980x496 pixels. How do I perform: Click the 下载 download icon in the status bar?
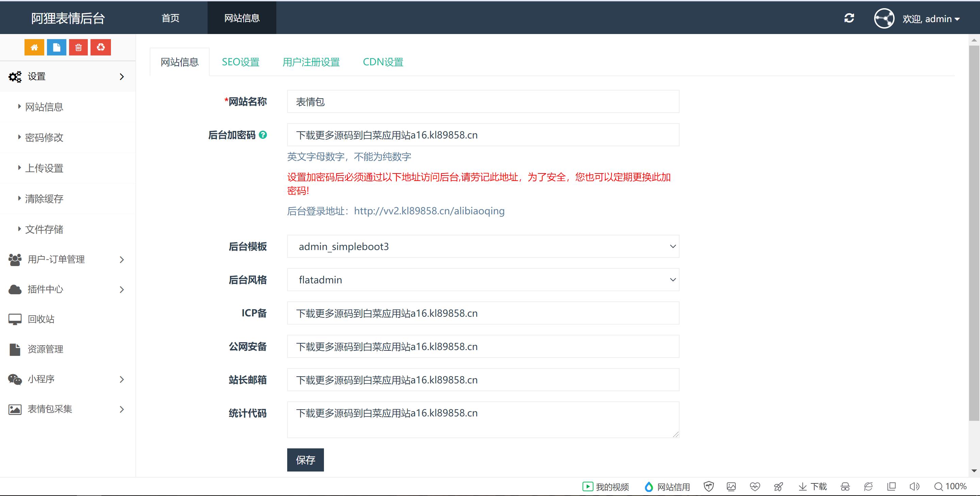click(813, 486)
